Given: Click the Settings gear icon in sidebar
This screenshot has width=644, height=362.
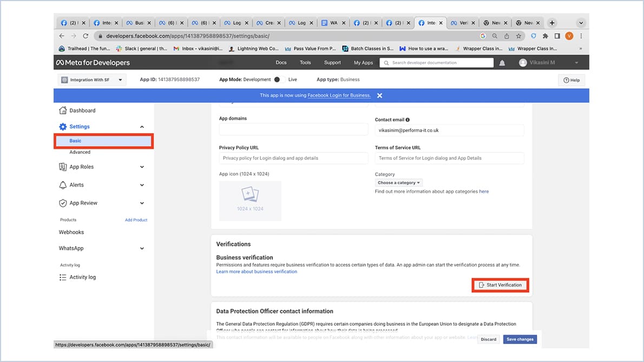Looking at the screenshot, I should click(x=64, y=126).
